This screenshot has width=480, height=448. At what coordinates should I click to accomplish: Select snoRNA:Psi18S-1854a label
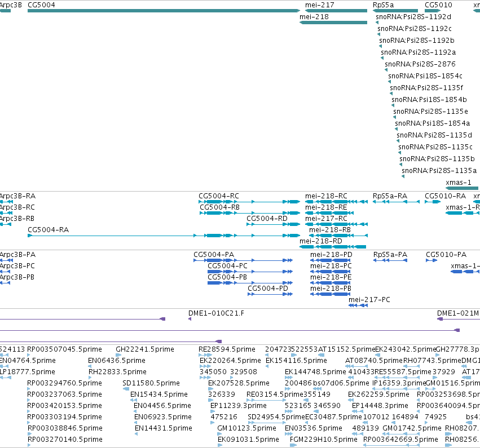pyautogui.click(x=432, y=123)
